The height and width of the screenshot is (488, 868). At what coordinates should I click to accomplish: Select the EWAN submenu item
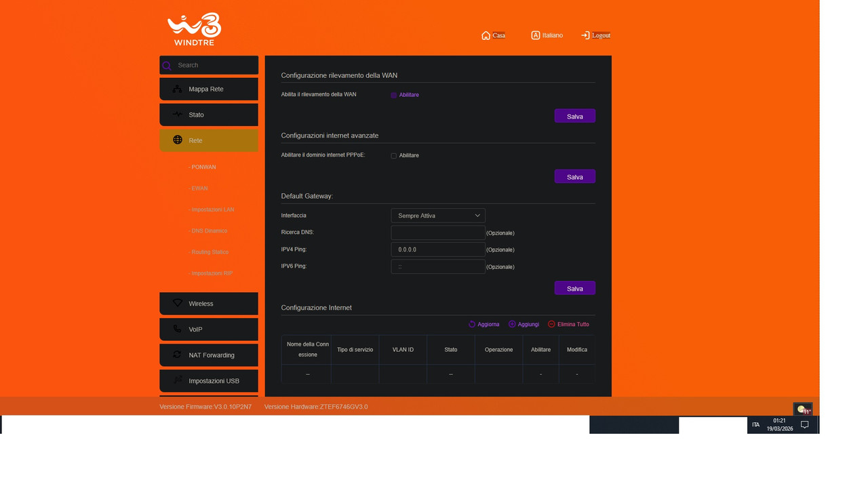[x=198, y=188]
